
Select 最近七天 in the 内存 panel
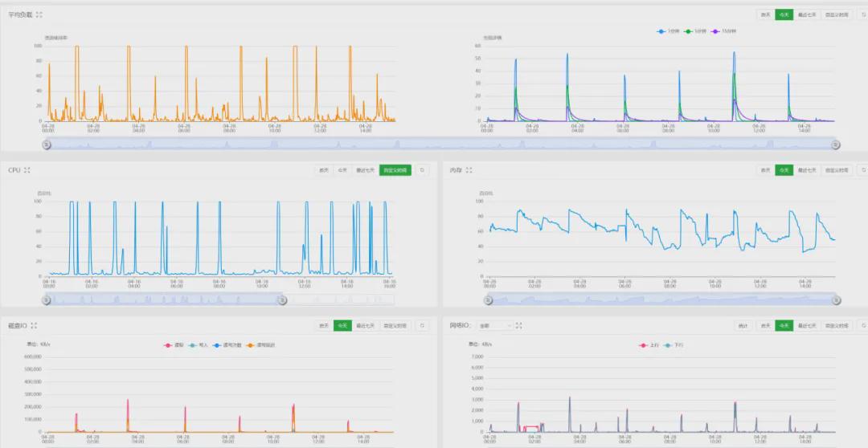coord(807,170)
